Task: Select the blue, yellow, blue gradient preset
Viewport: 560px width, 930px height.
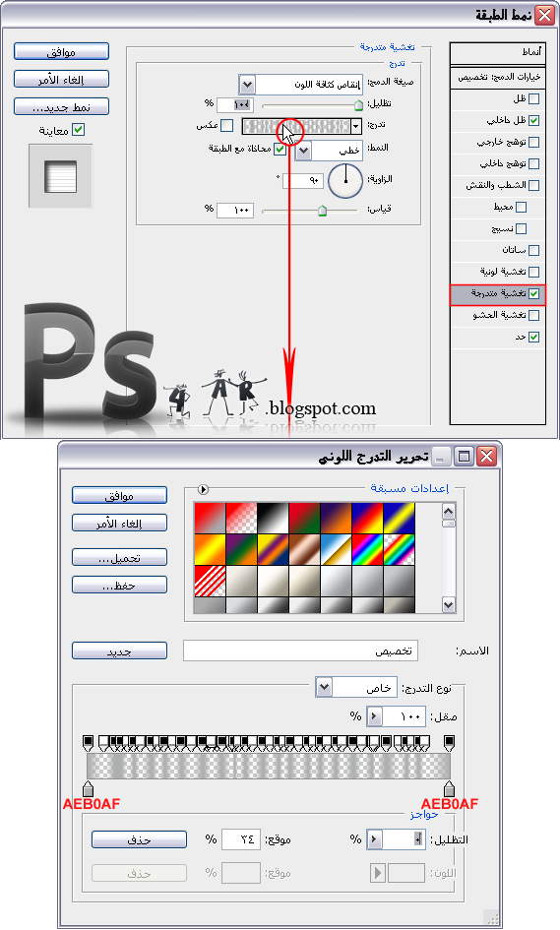Action: pos(400,518)
